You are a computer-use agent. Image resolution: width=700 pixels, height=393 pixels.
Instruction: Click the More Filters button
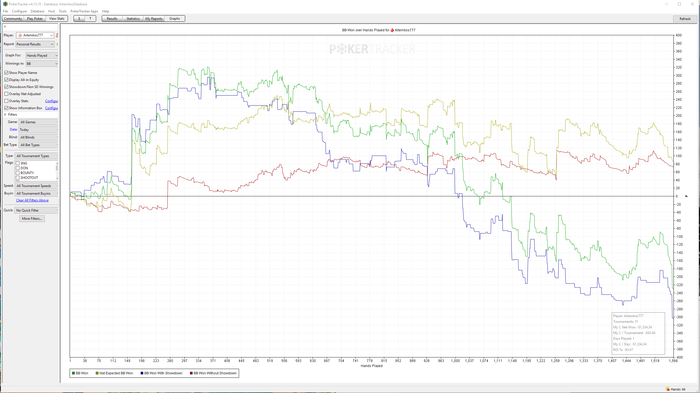click(x=32, y=219)
